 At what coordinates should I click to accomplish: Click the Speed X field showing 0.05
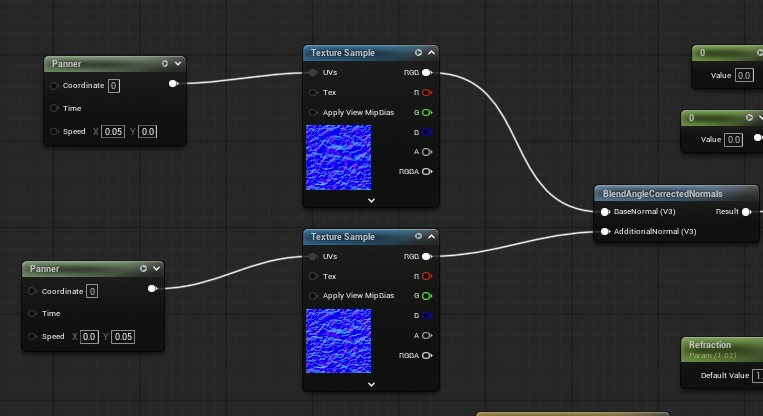pos(113,132)
